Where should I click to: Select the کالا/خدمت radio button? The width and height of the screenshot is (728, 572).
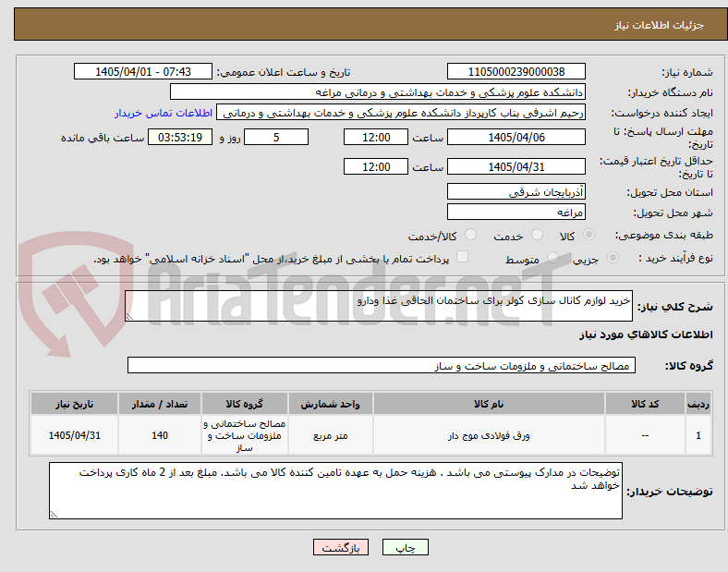[471, 235]
